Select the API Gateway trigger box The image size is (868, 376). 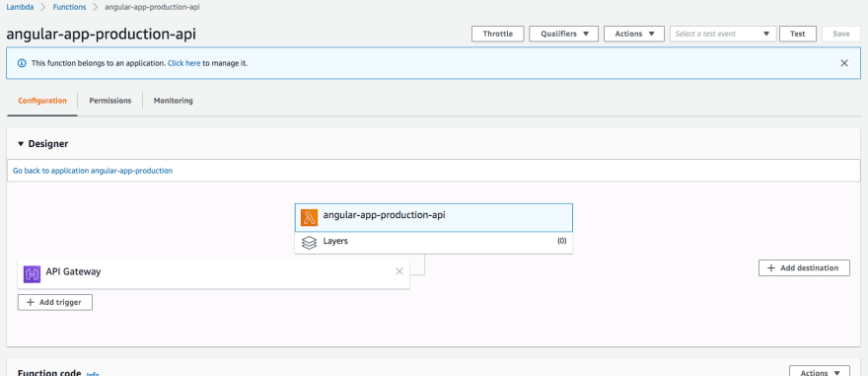click(x=214, y=274)
